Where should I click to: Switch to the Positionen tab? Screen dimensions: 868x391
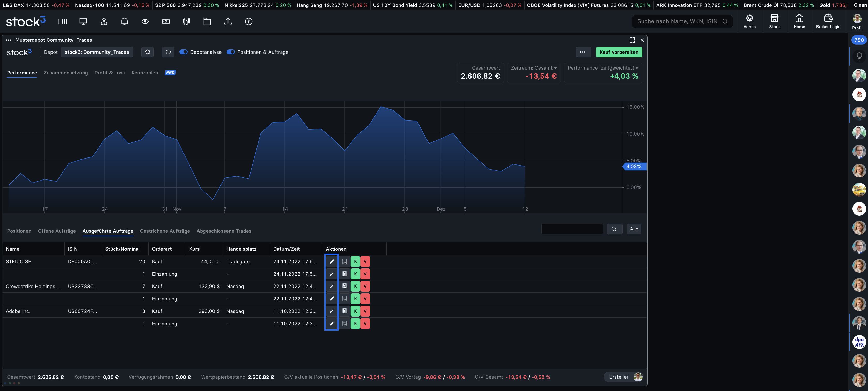pos(19,231)
